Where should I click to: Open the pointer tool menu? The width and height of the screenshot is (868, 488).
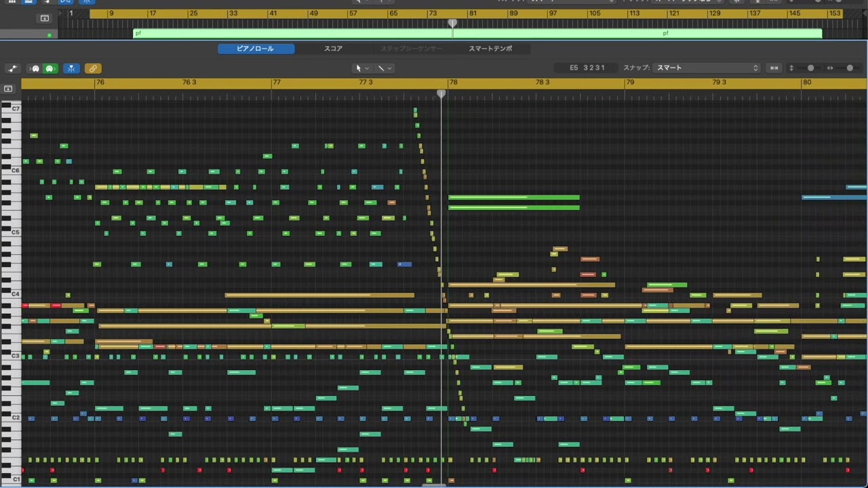click(x=362, y=68)
